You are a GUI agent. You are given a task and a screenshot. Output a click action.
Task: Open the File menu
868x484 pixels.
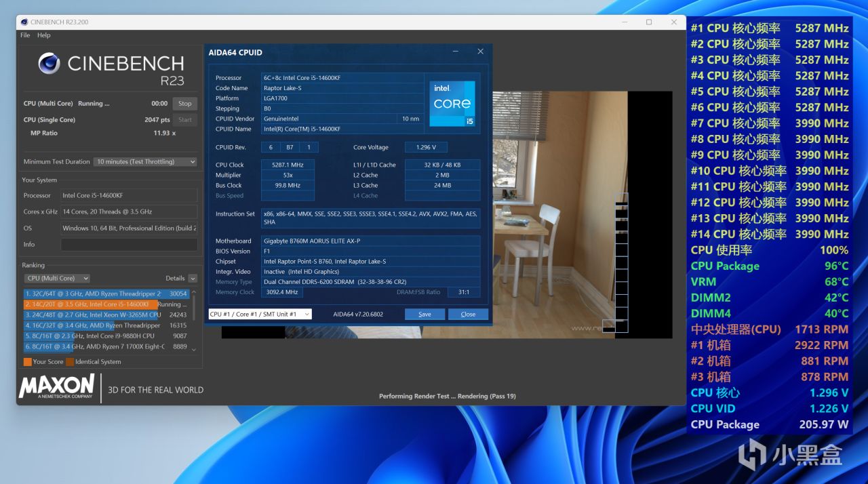click(x=25, y=35)
